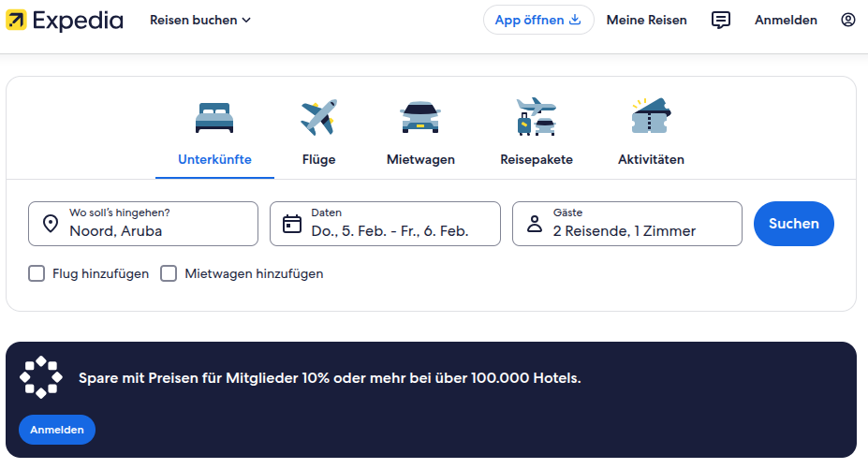This screenshot has width=868, height=469.
Task: Click Anmelden in the header
Action: 786,20
